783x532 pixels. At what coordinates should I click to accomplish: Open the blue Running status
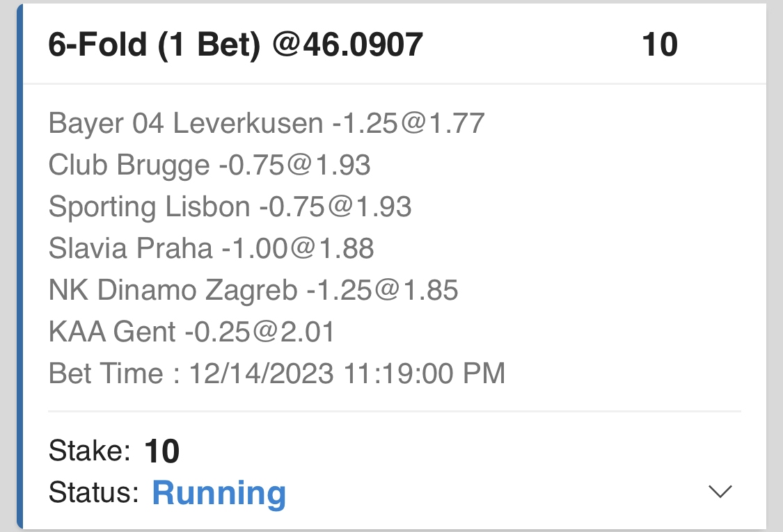[219, 492]
